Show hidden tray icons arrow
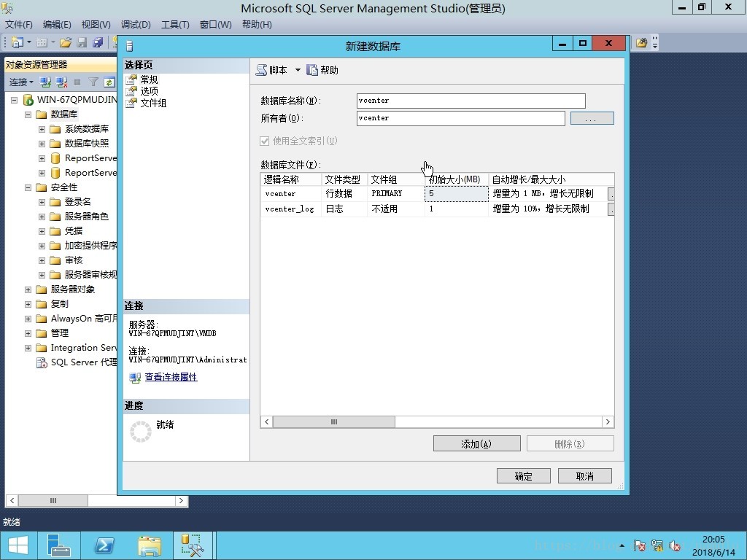Viewport: 747px width, 560px height. (x=622, y=545)
